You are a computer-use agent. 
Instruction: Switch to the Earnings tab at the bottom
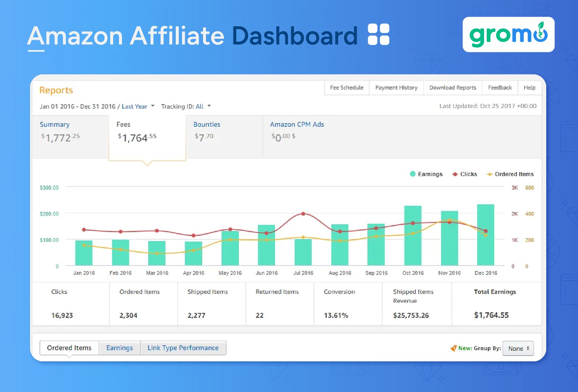point(120,348)
